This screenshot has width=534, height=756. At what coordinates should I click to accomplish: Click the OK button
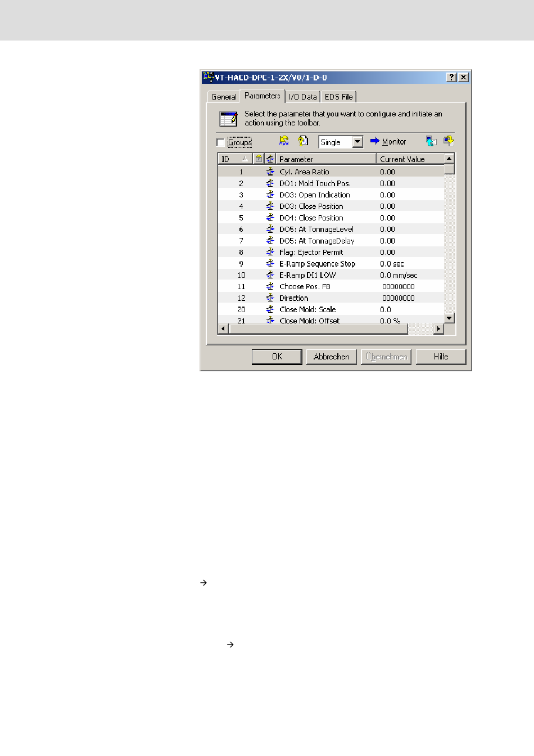(x=277, y=357)
